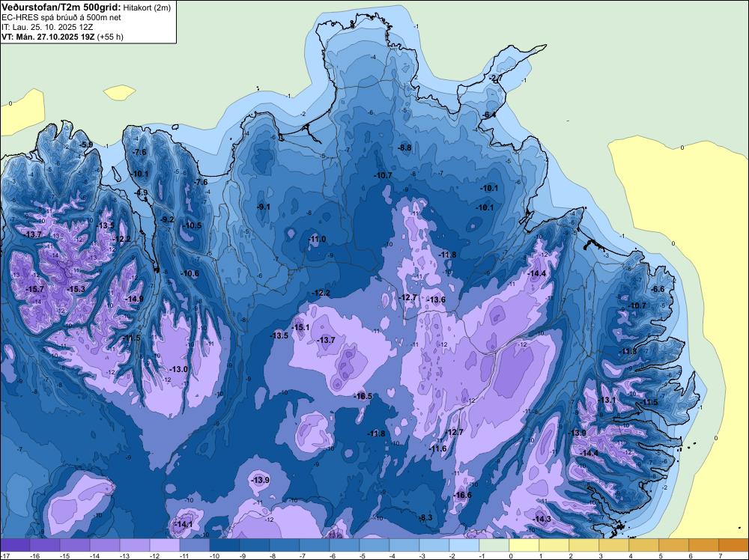749x560 pixels.
Task: Click the legend swatch between -14 and -13
Action: point(105,545)
